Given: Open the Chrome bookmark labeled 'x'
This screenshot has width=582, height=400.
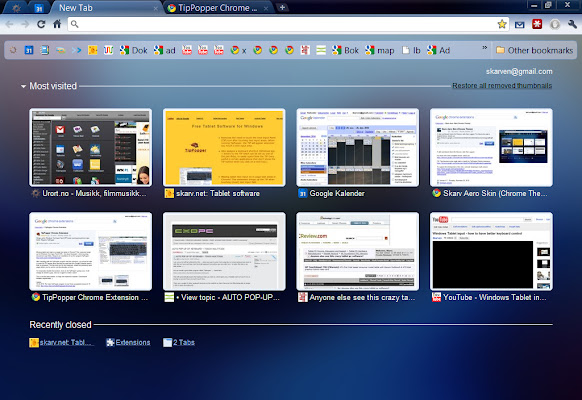Looking at the screenshot, I should [238, 50].
